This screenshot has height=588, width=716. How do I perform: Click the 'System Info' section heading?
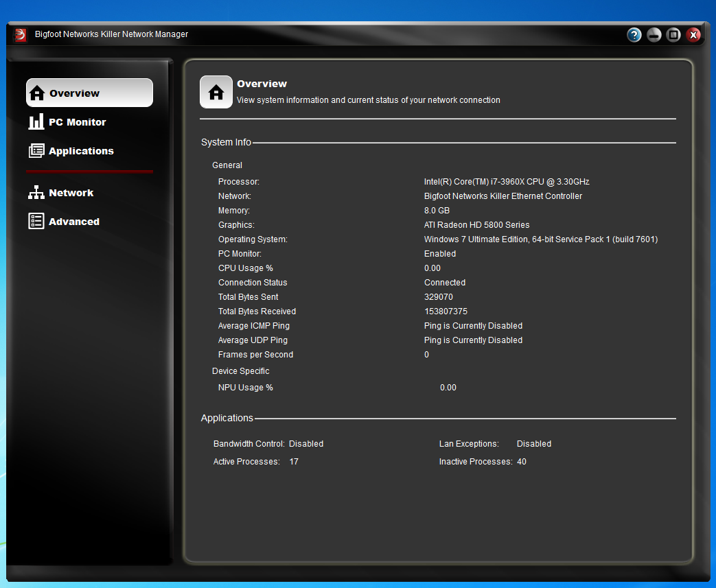226,143
